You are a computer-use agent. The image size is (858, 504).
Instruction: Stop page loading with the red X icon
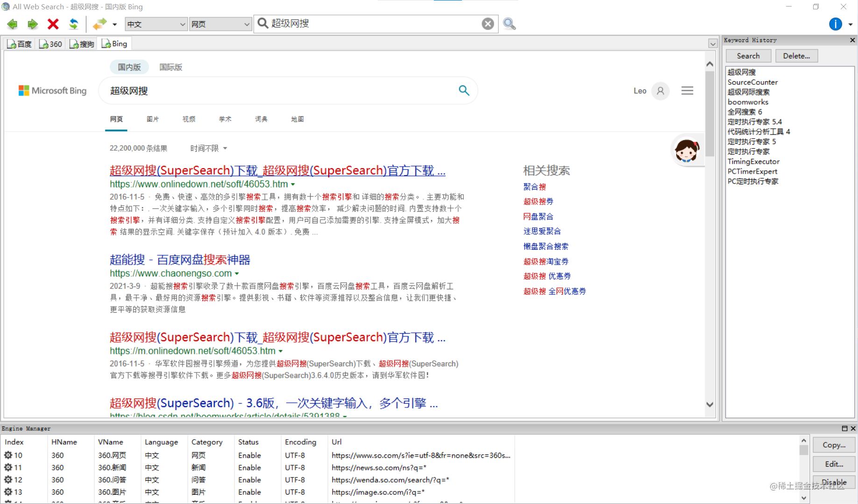pos(53,24)
